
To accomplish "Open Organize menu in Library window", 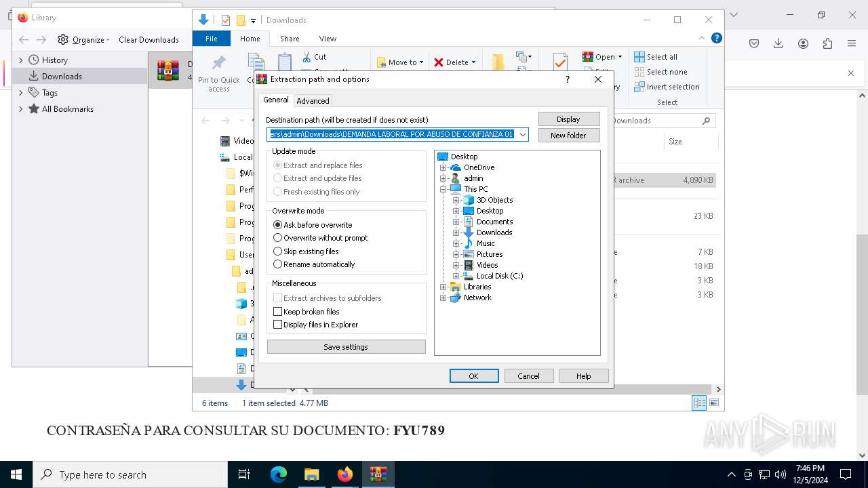I will pyautogui.click(x=83, y=40).
